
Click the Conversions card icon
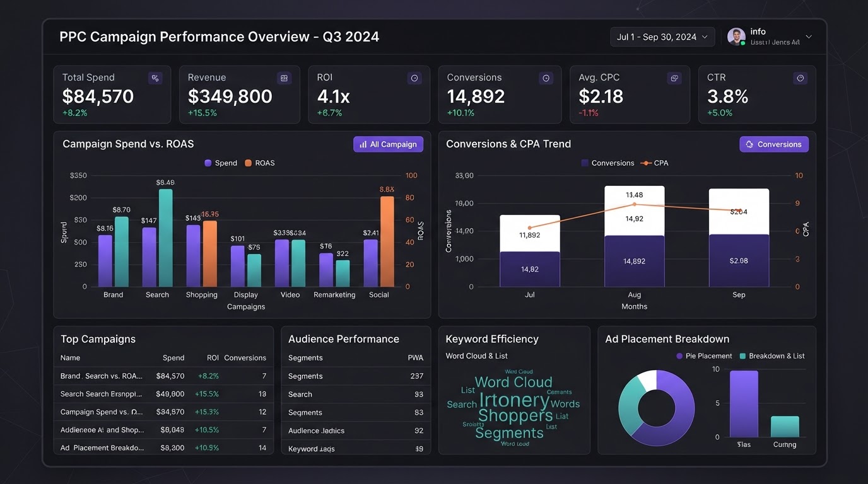pyautogui.click(x=546, y=78)
